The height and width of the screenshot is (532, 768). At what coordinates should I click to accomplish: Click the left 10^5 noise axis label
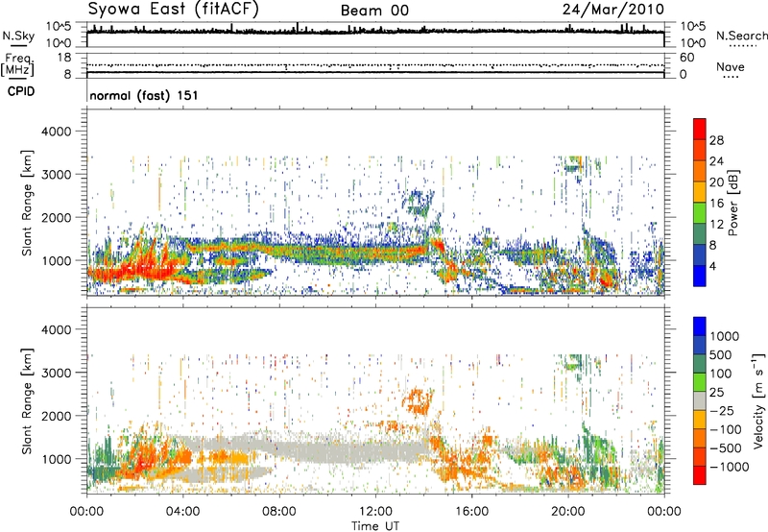(59, 27)
